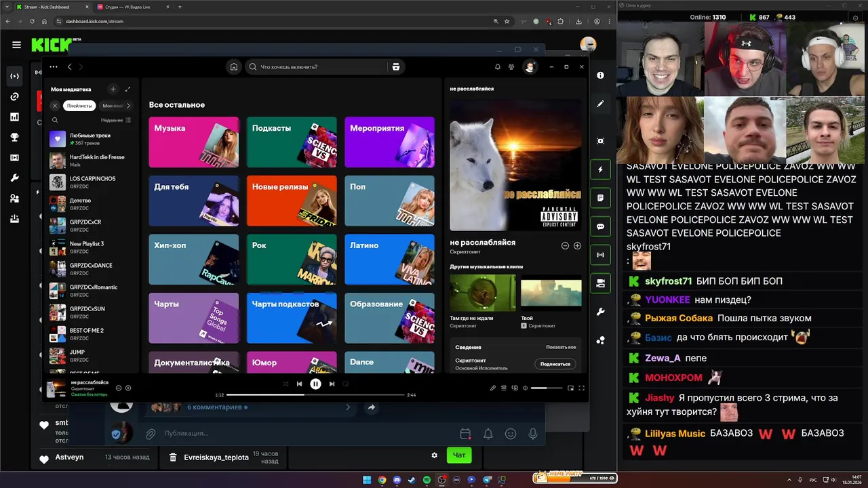Open new browser tab
This screenshot has height=488, width=868.
pyautogui.click(x=180, y=7)
